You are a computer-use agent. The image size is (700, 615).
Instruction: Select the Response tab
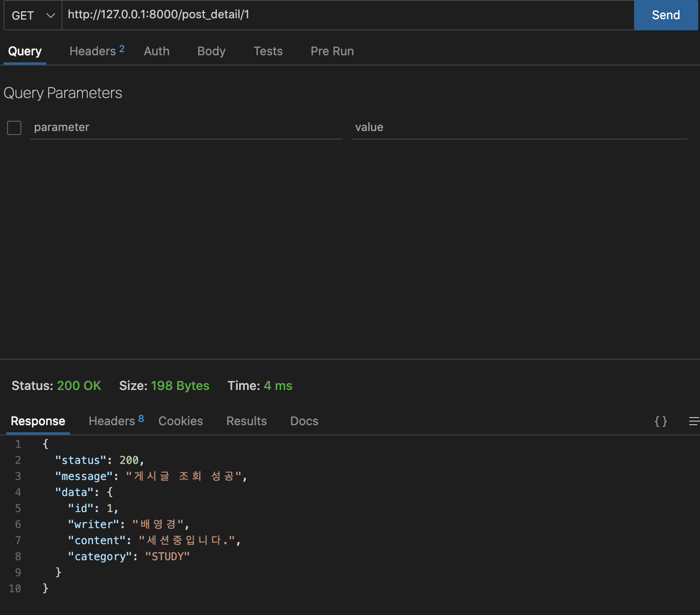38,421
